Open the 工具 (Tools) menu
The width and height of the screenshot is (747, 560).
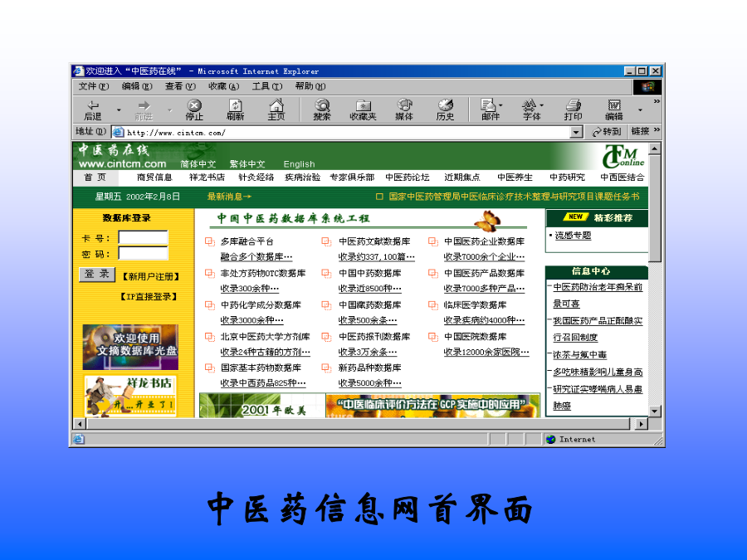(x=266, y=86)
